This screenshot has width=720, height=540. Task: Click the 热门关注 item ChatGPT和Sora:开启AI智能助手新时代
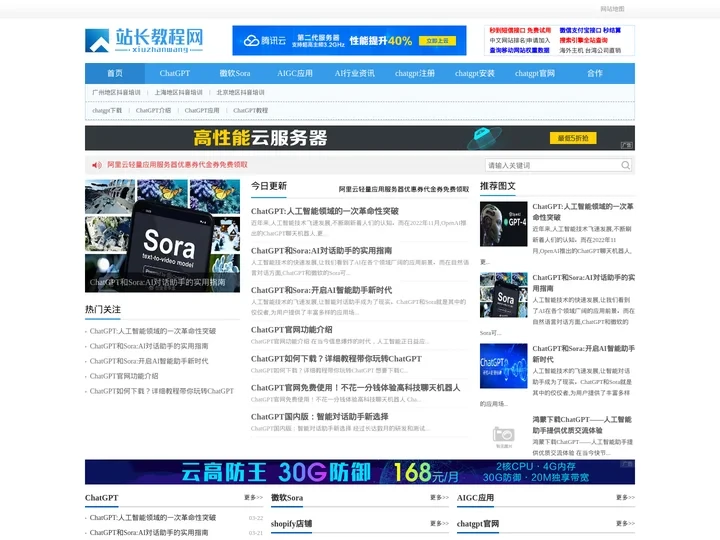pyautogui.click(x=149, y=361)
